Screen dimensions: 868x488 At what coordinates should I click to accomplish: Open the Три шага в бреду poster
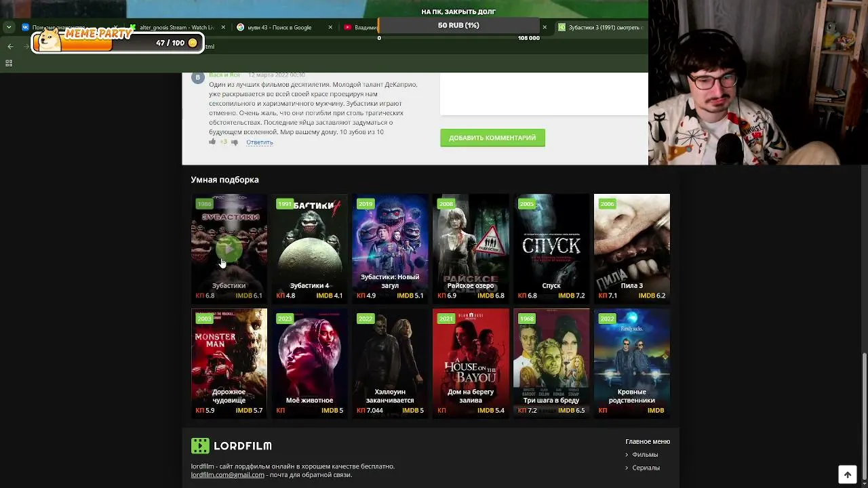point(551,363)
